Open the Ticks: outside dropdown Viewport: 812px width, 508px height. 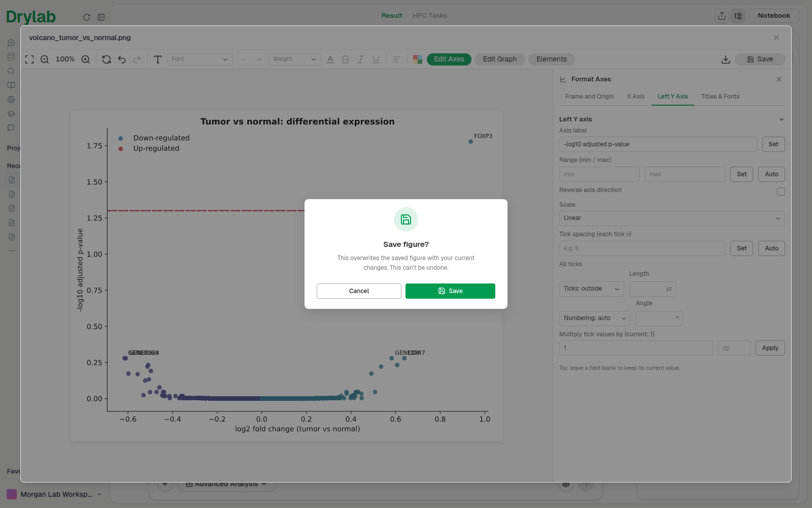tap(592, 289)
